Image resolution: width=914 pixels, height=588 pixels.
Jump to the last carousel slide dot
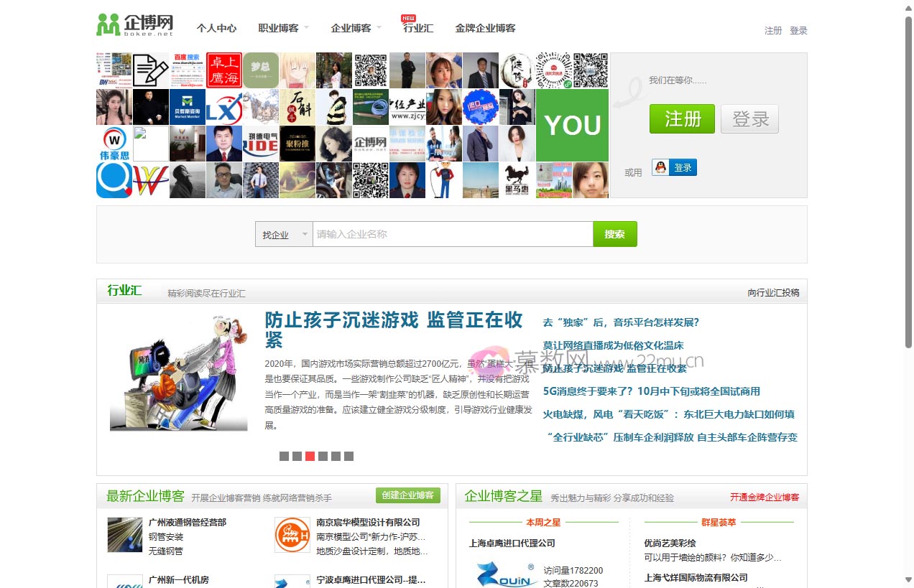coord(348,456)
